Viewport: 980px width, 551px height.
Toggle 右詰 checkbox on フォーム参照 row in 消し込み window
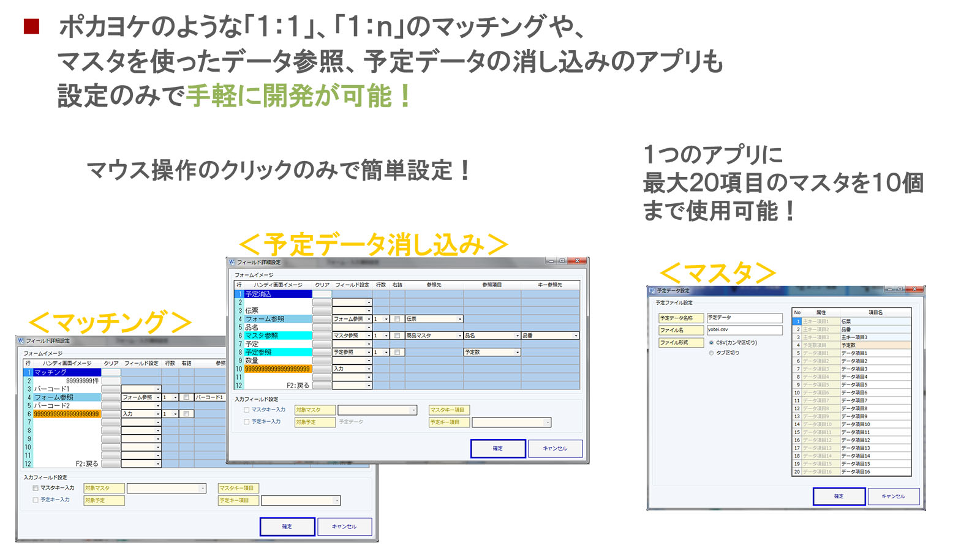pos(397,319)
